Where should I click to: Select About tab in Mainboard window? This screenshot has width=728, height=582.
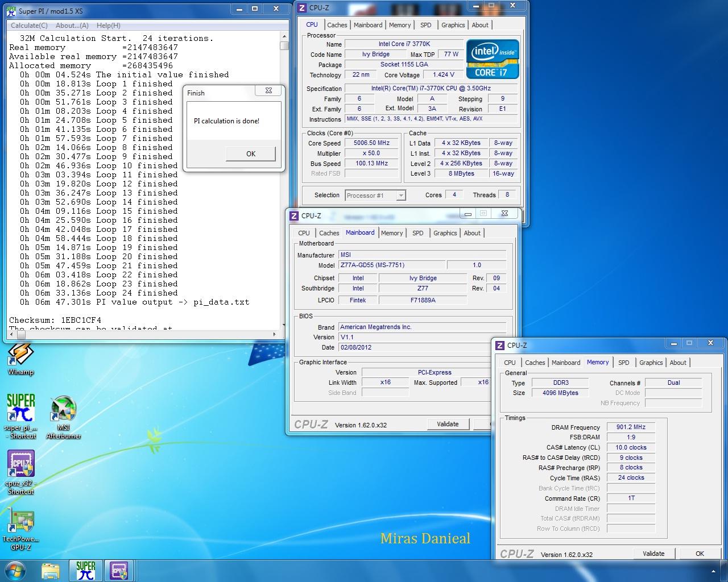(472, 233)
